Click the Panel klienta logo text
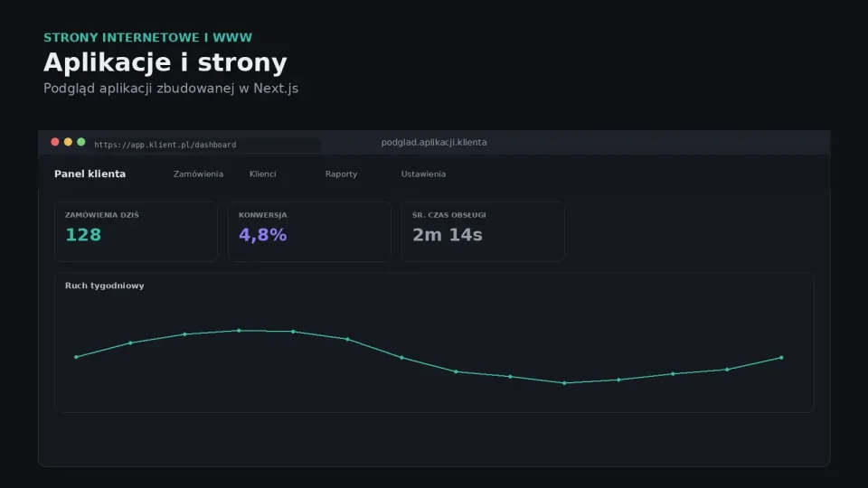 click(x=90, y=174)
